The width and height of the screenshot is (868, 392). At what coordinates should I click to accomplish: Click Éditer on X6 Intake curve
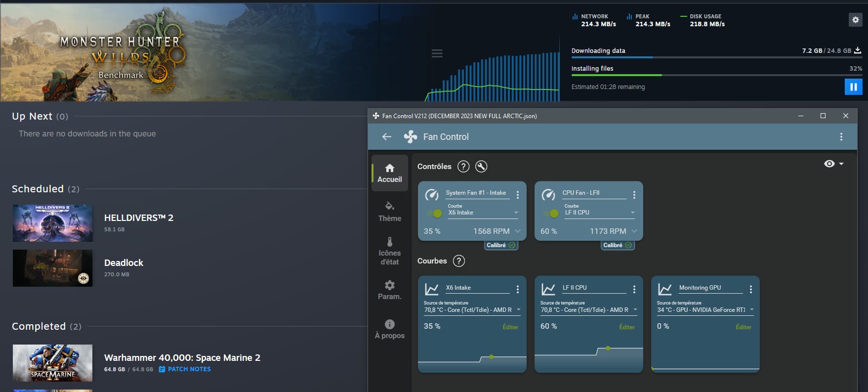pyautogui.click(x=510, y=327)
